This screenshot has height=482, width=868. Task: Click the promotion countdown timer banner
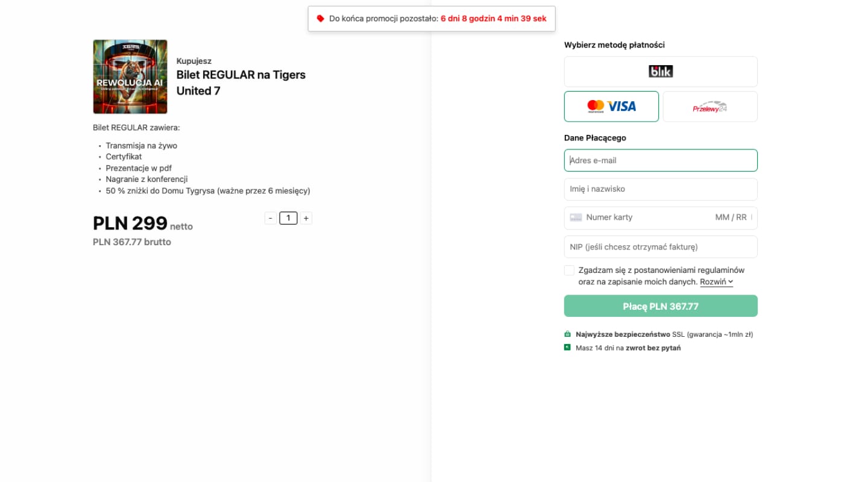[432, 19]
